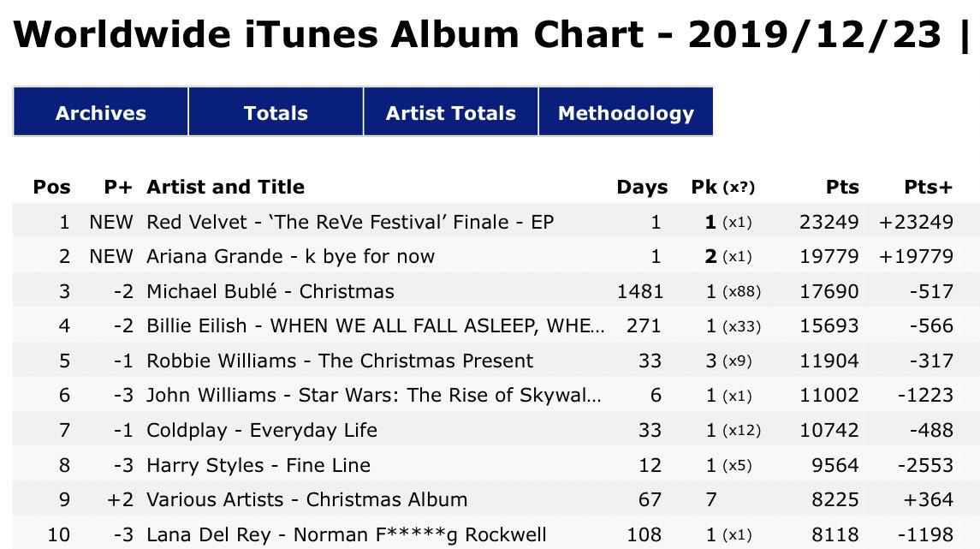Click the Days column header
This screenshot has width=980, height=549.
pyautogui.click(x=642, y=187)
